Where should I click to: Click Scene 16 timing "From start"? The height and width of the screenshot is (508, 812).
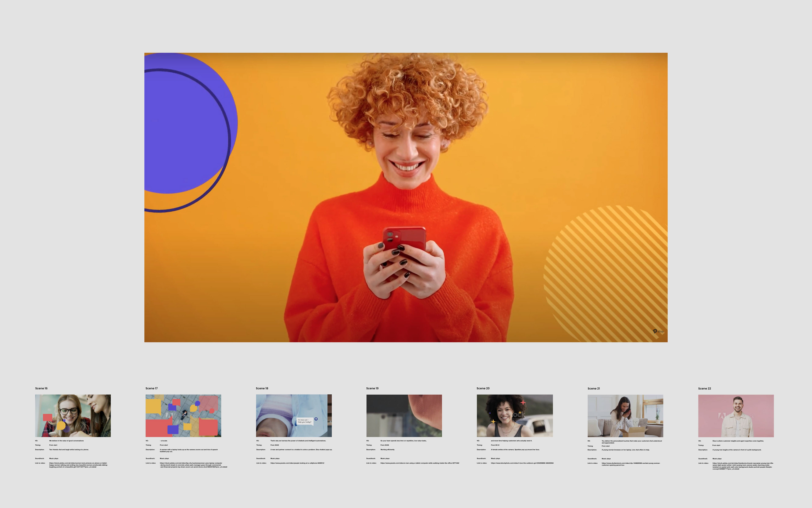tap(53, 445)
